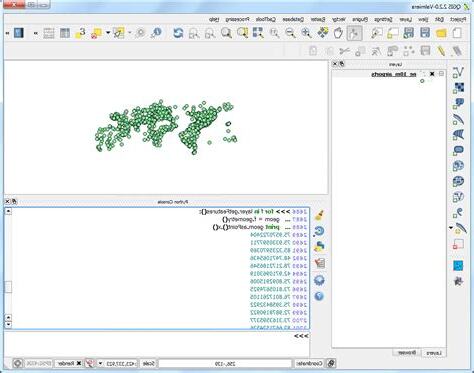Float the Layers panel with undock button
This screenshot has height=373, width=474.
(342, 64)
